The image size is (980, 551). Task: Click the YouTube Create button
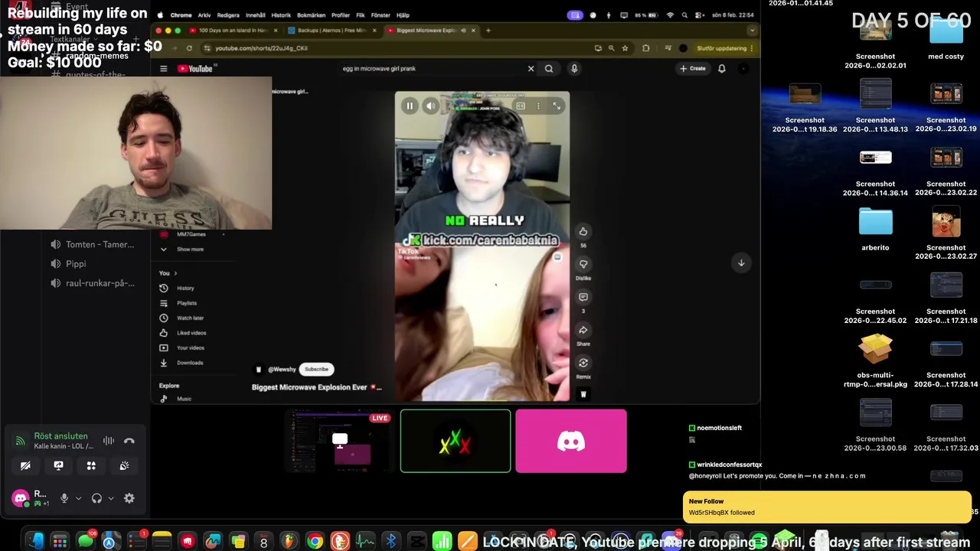(693, 69)
